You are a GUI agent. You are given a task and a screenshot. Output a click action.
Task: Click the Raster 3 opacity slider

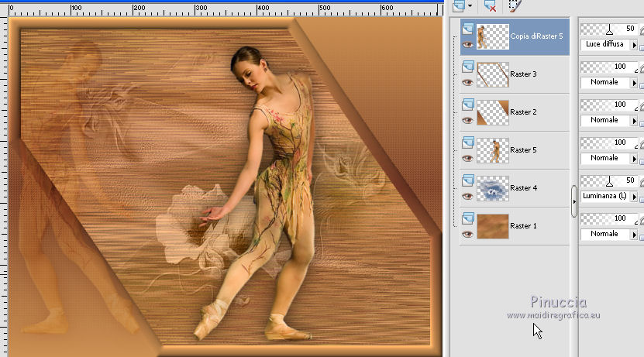(609, 67)
